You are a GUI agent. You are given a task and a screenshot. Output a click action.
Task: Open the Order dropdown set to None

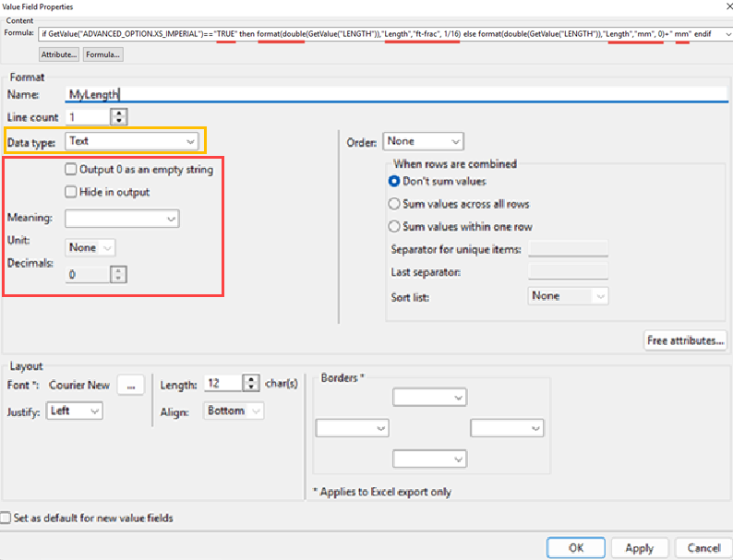click(423, 141)
